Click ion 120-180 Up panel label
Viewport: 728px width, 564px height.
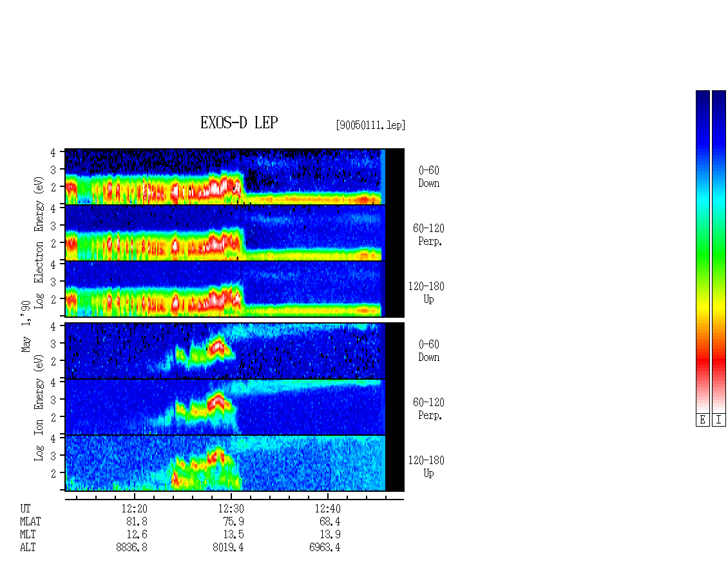[x=426, y=467]
